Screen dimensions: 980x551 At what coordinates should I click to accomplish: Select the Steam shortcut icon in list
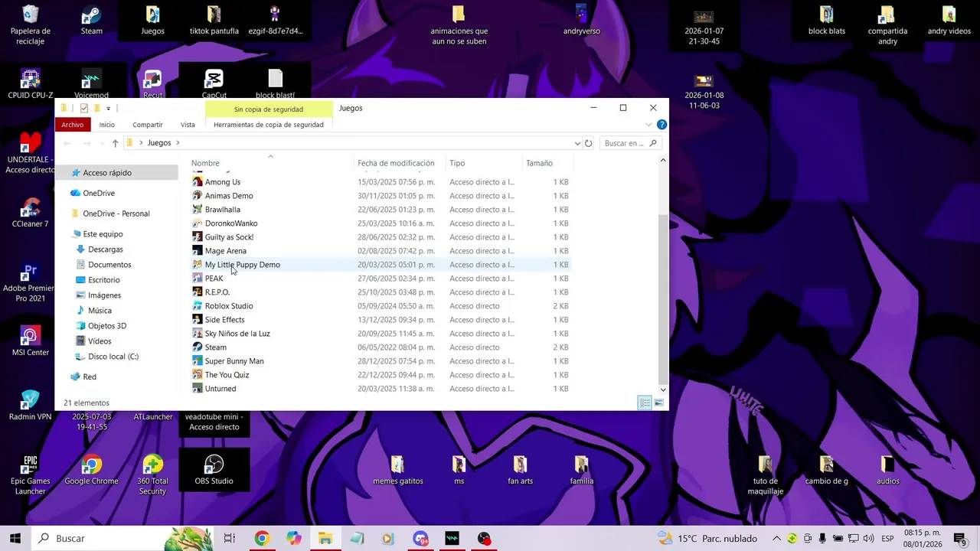click(198, 347)
